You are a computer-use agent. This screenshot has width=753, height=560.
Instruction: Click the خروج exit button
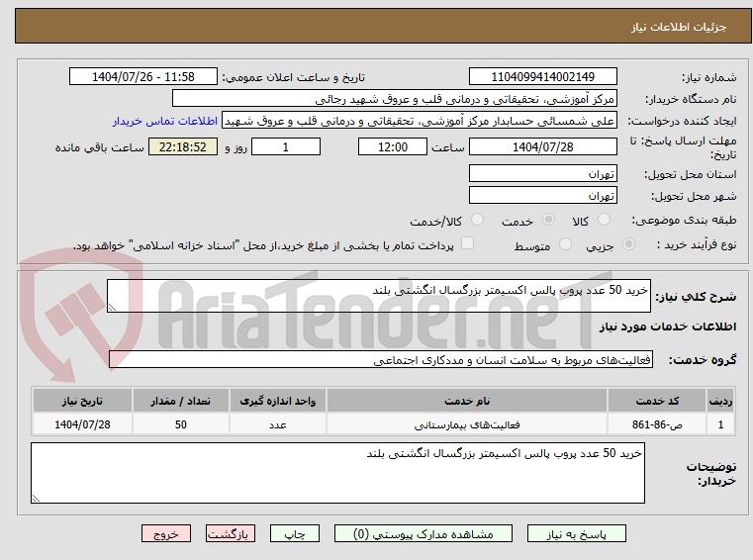pos(165,534)
